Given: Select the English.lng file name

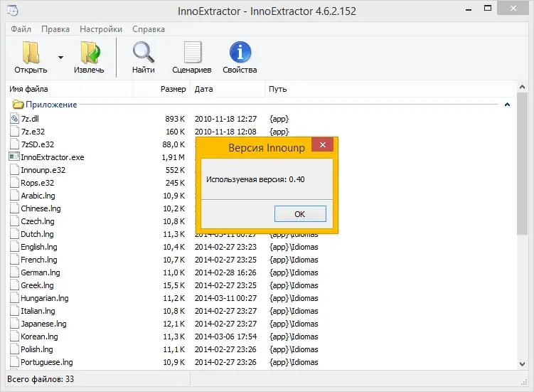Looking at the screenshot, I should coord(39,247).
